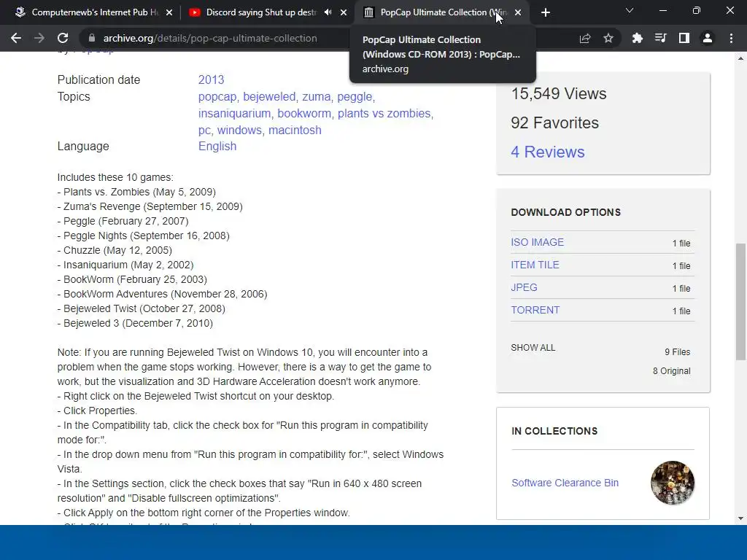Click the 9 Files count

point(678,352)
